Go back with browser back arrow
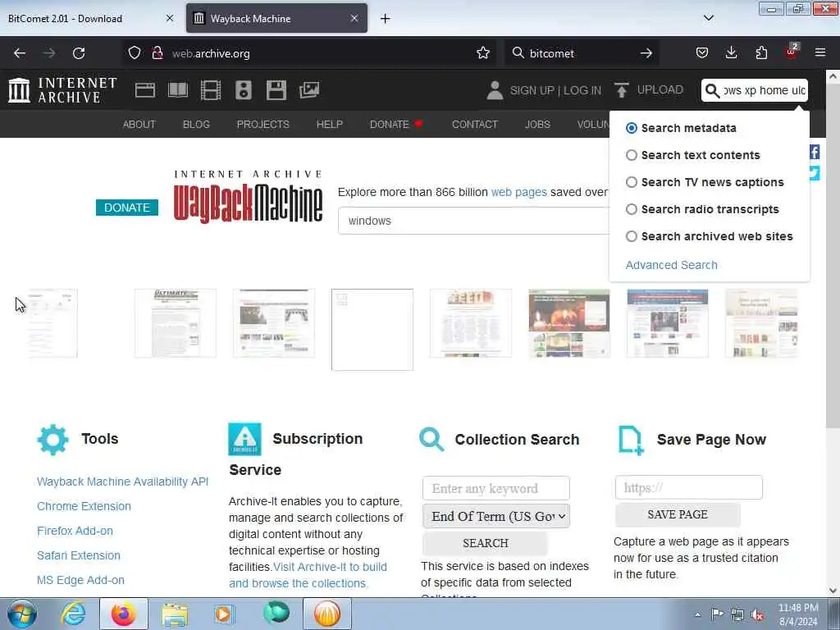The width and height of the screenshot is (840, 630). [x=20, y=53]
